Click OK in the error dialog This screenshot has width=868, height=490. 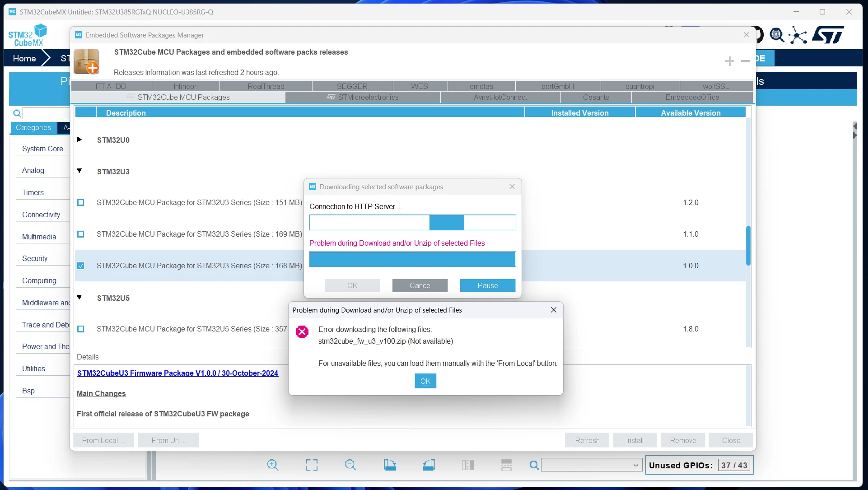point(425,381)
